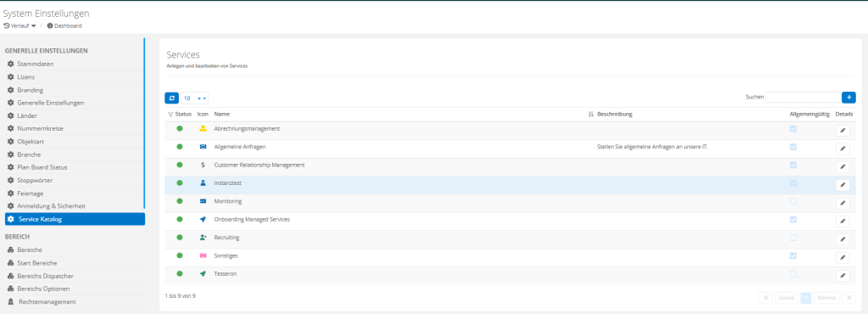The width and height of the screenshot is (868, 314).
Task: Toggle Allgemeingültig checkbox in Instanztest row
Action: pyautogui.click(x=793, y=182)
